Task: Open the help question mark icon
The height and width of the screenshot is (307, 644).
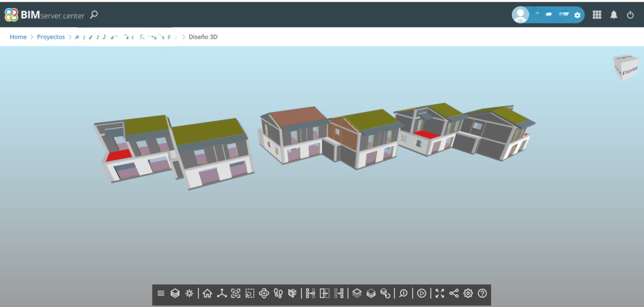Action: click(482, 293)
